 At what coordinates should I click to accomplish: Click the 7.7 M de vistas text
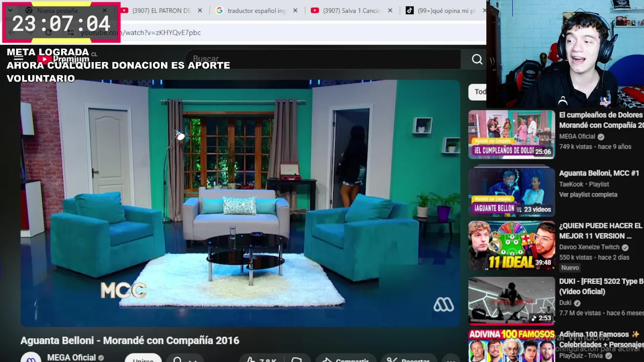pos(580,313)
